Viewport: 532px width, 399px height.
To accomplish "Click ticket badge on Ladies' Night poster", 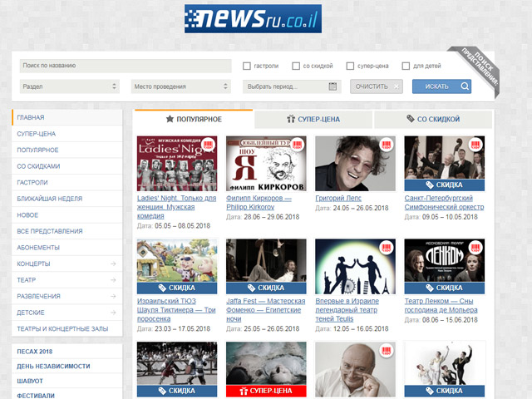I will tap(209, 145).
